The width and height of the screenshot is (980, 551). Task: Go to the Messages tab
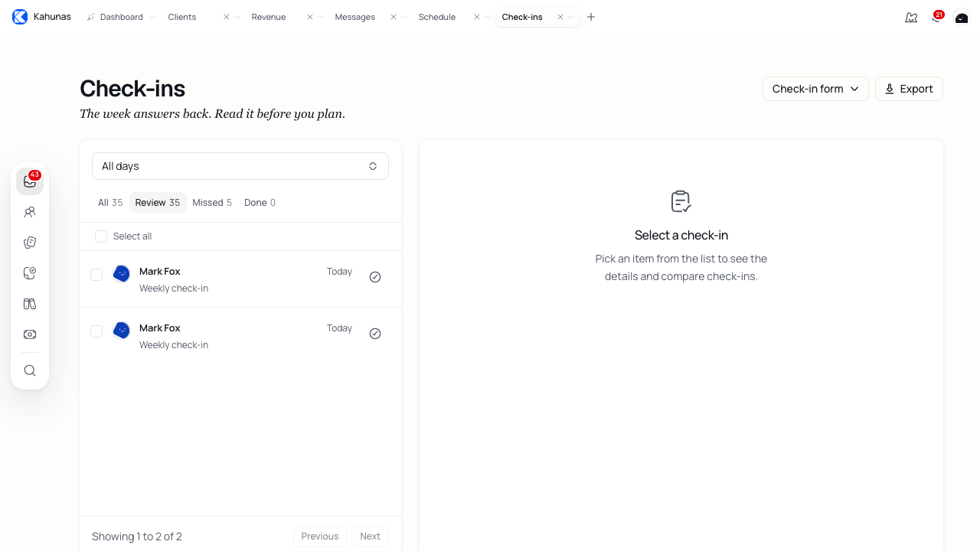(x=355, y=17)
